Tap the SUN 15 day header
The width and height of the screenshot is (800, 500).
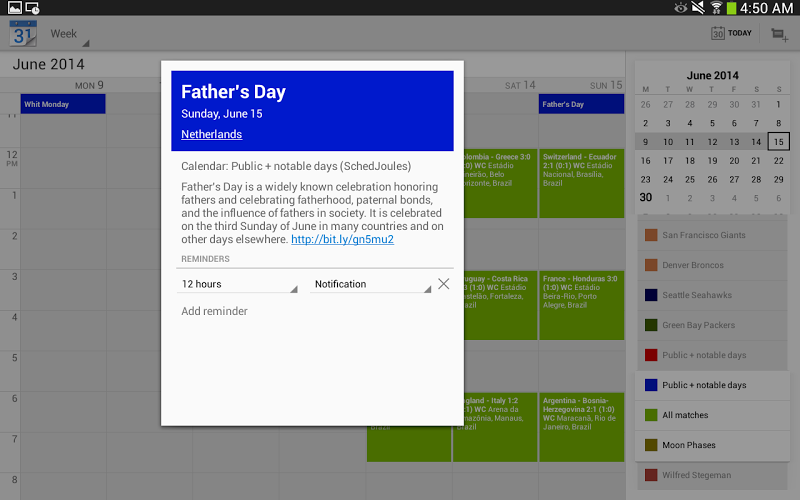pyautogui.click(x=606, y=85)
